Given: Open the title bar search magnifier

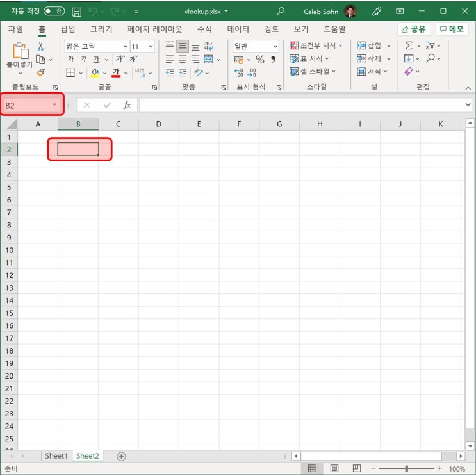Looking at the screenshot, I should tap(281, 12).
